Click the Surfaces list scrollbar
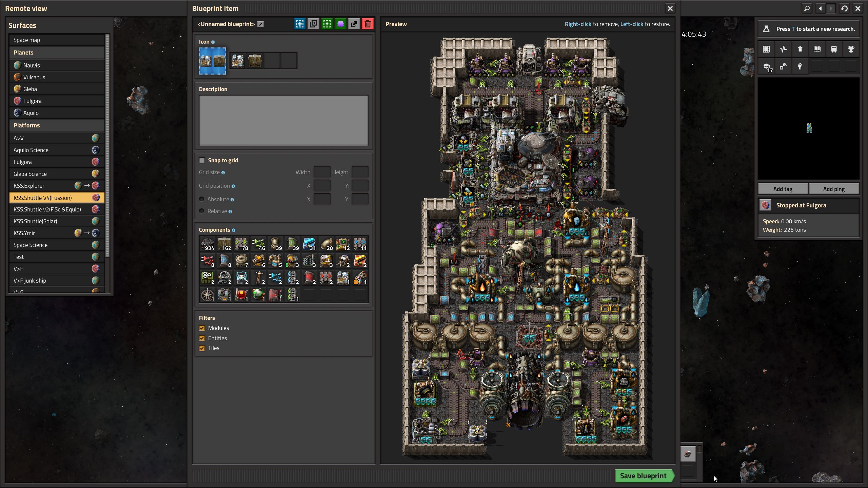Screen dimensions: 868x488 107,146
